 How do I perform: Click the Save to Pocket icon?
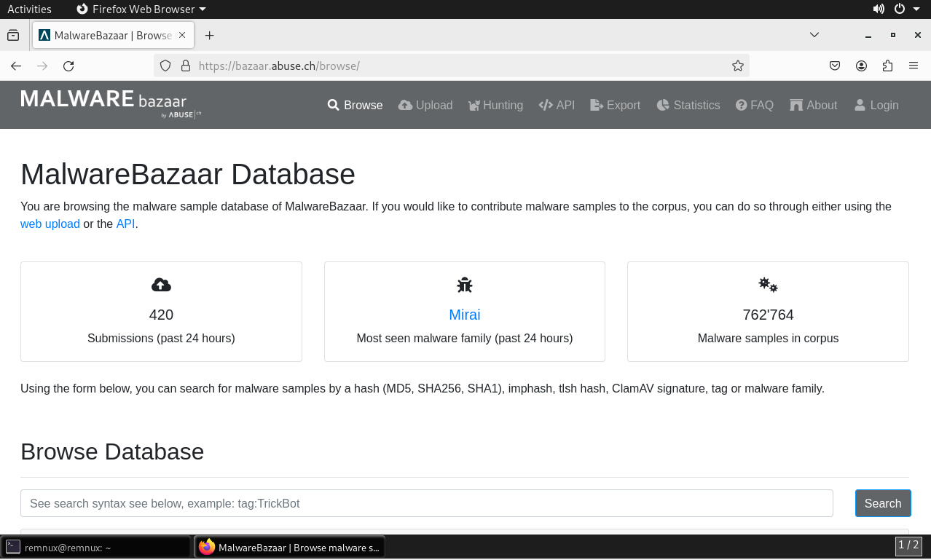click(x=835, y=66)
